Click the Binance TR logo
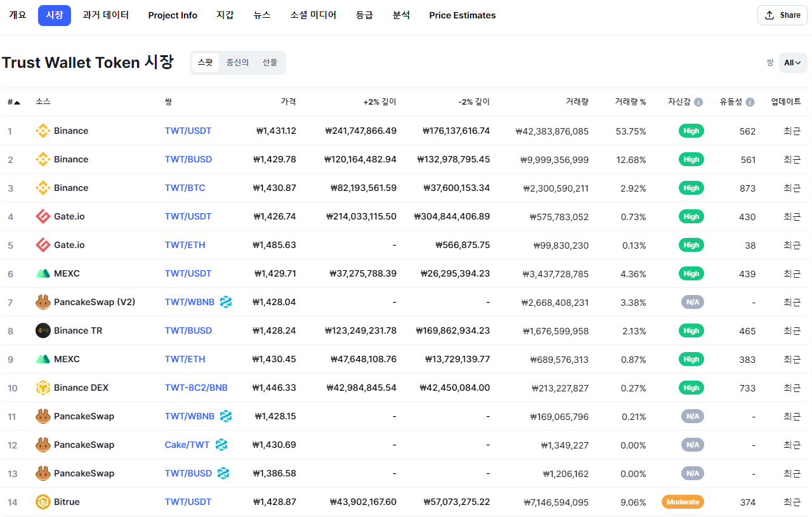Viewport: 812px width, 517px height. [x=43, y=331]
